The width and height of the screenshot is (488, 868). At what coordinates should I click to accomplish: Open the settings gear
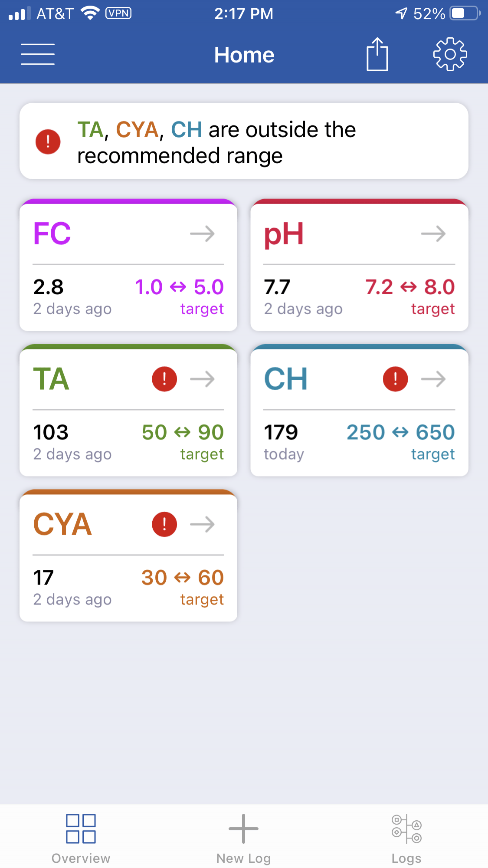click(450, 54)
